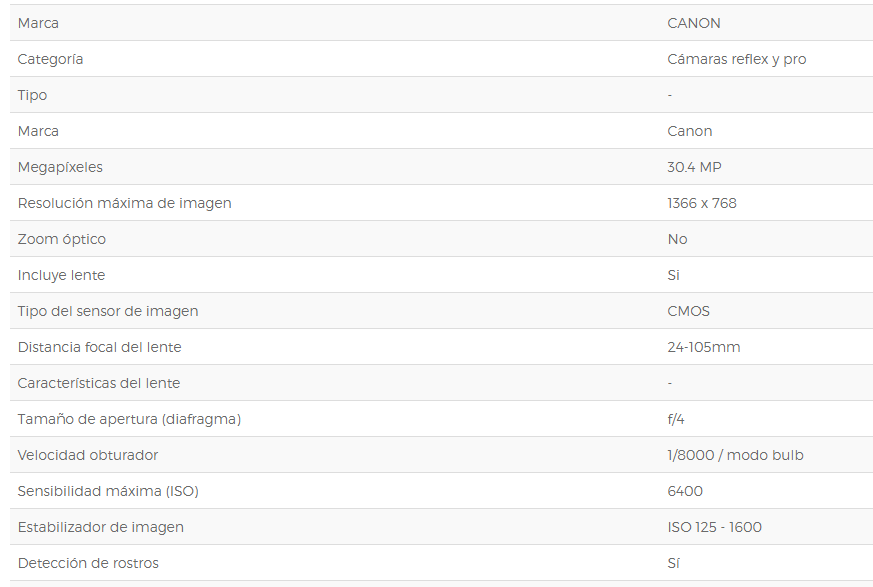Select the 1/8000 / modo bulb value
Screen dimensions: 873x587
pos(735,455)
